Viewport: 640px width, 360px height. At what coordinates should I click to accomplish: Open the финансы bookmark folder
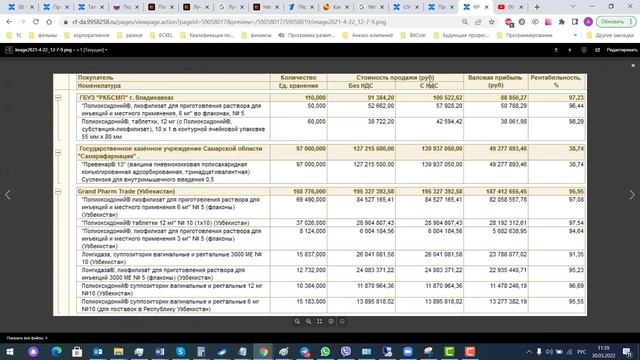tap(256, 36)
